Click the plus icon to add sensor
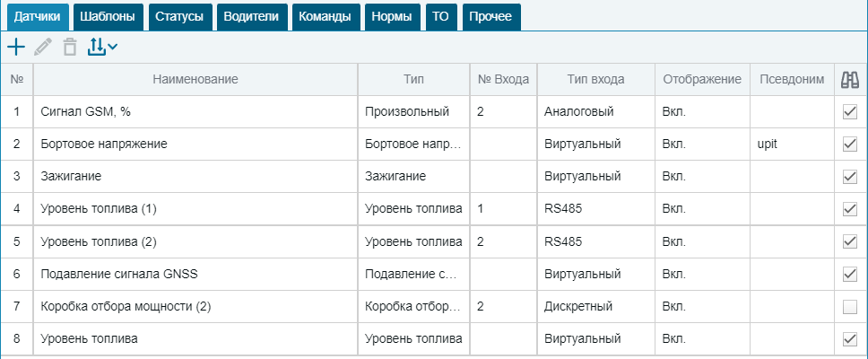The height and width of the screenshot is (359, 868). point(16,47)
